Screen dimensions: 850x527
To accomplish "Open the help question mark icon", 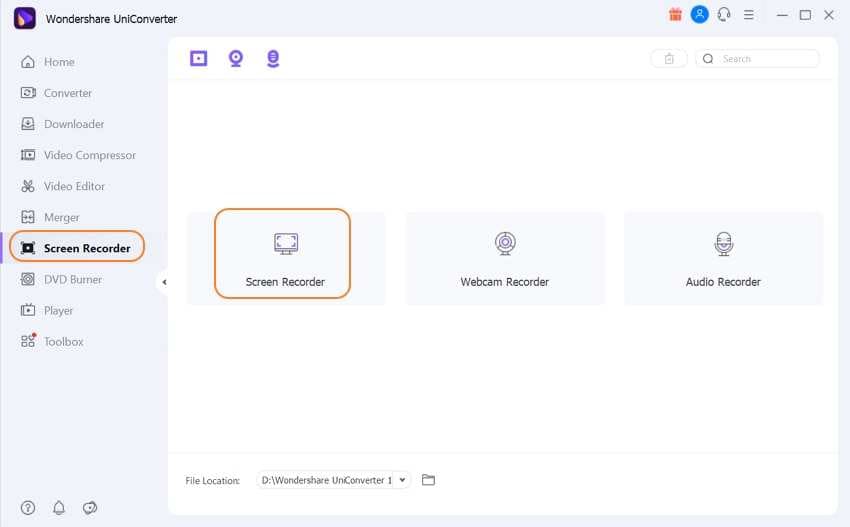I will tap(28, 507).
